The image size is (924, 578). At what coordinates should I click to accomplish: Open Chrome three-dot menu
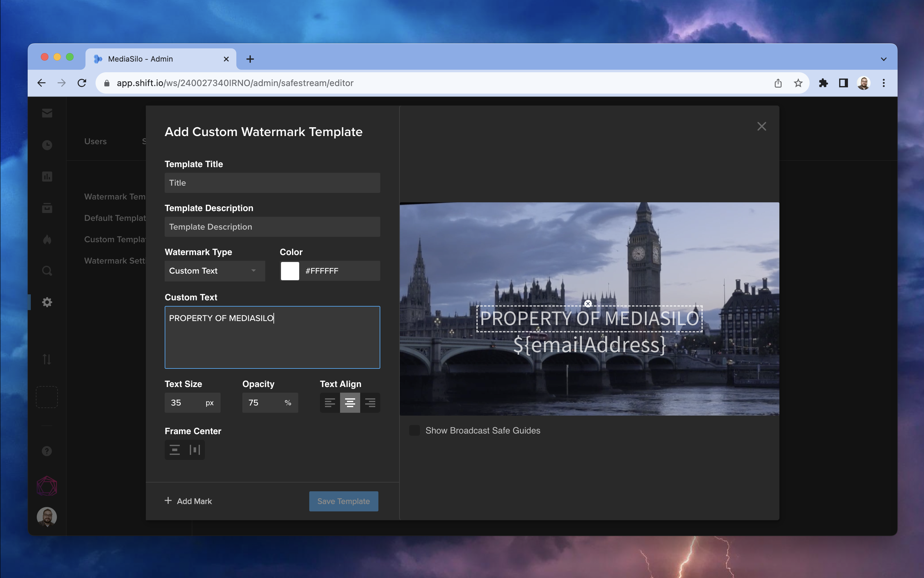883,83
